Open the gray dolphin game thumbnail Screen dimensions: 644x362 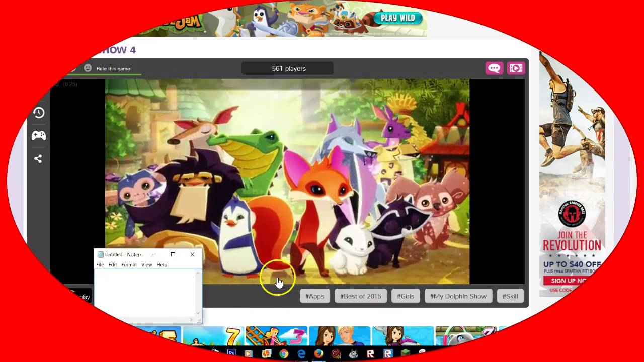465,335
